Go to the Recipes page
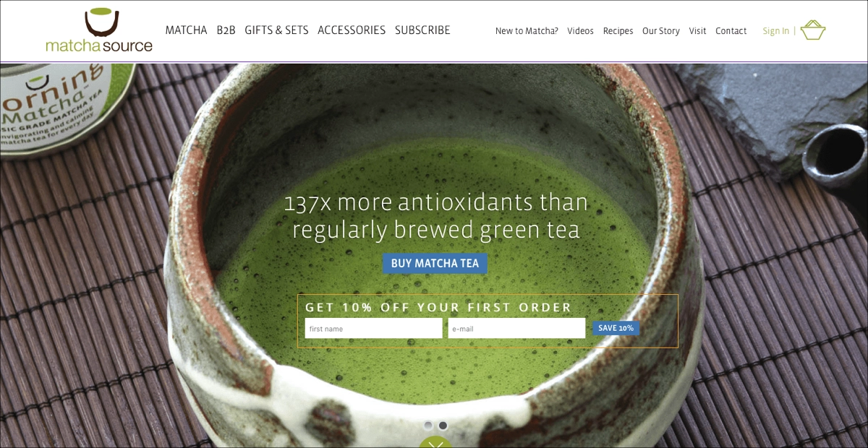868x448 pixels. click(618, 31)
